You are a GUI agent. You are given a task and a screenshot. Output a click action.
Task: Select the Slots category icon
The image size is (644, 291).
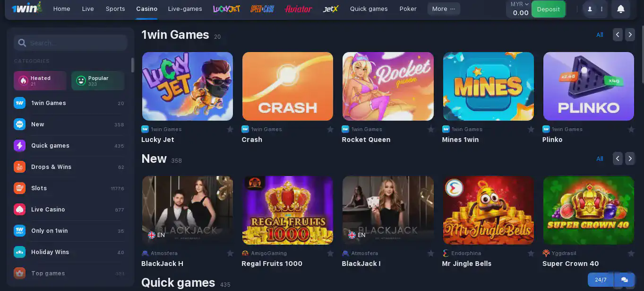point(19,188)
